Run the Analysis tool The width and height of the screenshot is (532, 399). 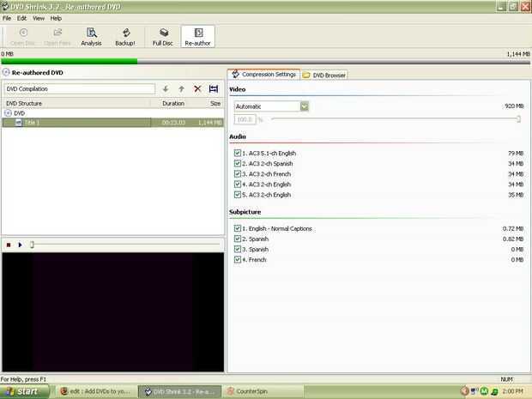click(91, 37)
